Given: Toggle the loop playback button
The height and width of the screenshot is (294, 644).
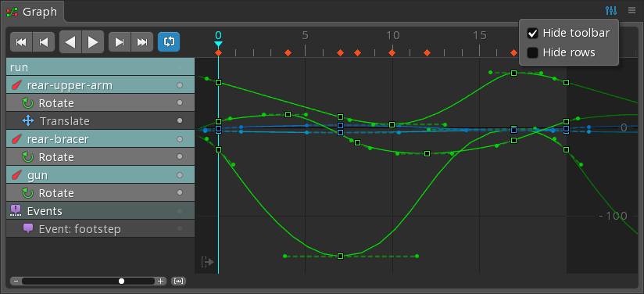Looking at the screenshot, I should click(x=169, y=42).
